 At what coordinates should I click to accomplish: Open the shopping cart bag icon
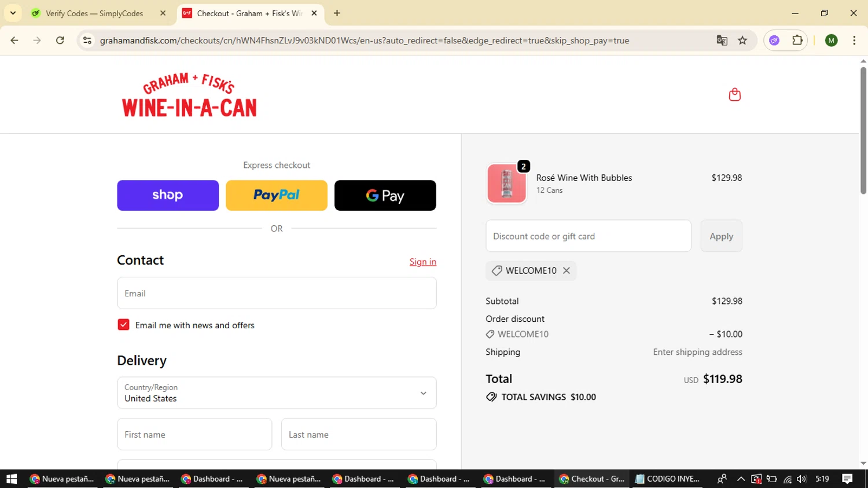735,94
